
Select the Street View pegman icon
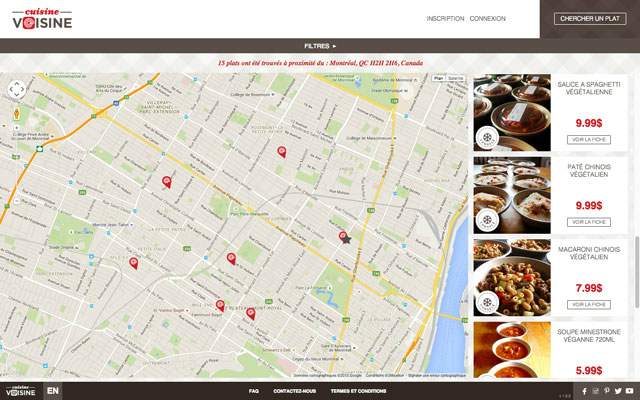point(17,114)
